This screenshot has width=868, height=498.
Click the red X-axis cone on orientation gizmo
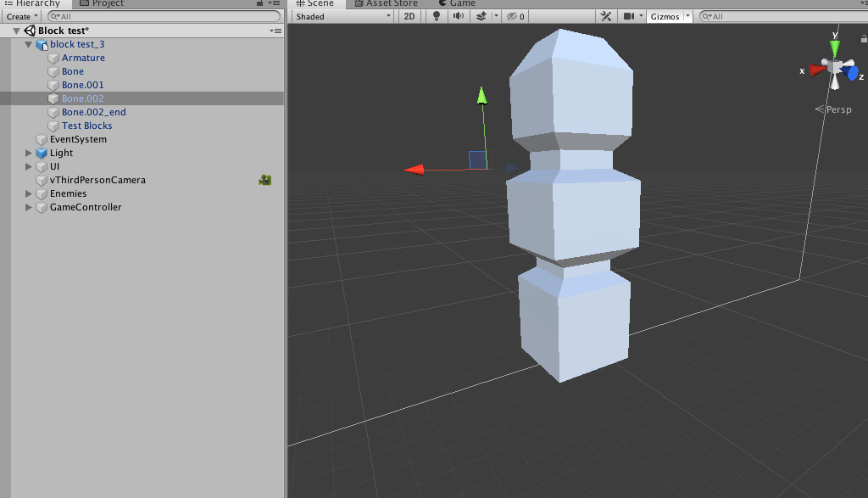coord(817,70)
